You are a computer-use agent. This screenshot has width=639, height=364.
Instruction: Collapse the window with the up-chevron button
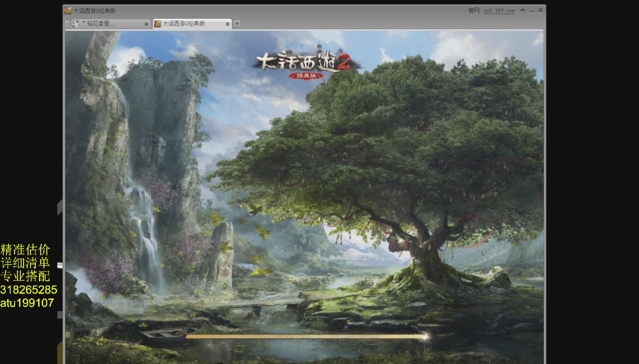(523, 11)
